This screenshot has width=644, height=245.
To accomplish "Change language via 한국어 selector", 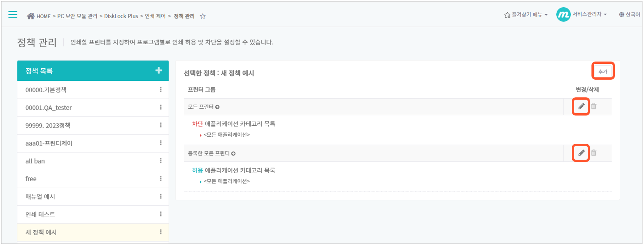I will tap(629, 15).
